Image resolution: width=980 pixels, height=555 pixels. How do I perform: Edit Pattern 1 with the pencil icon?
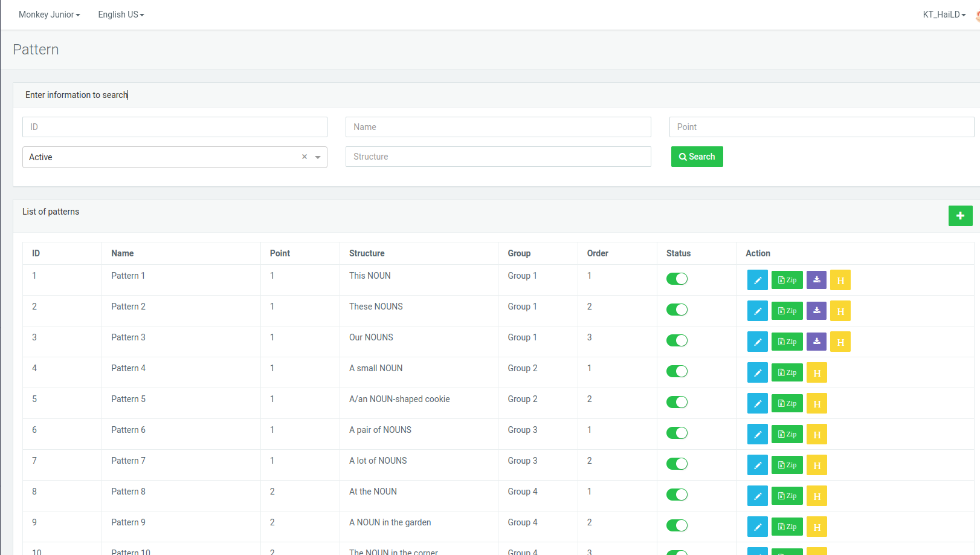[x=757, y=280]
